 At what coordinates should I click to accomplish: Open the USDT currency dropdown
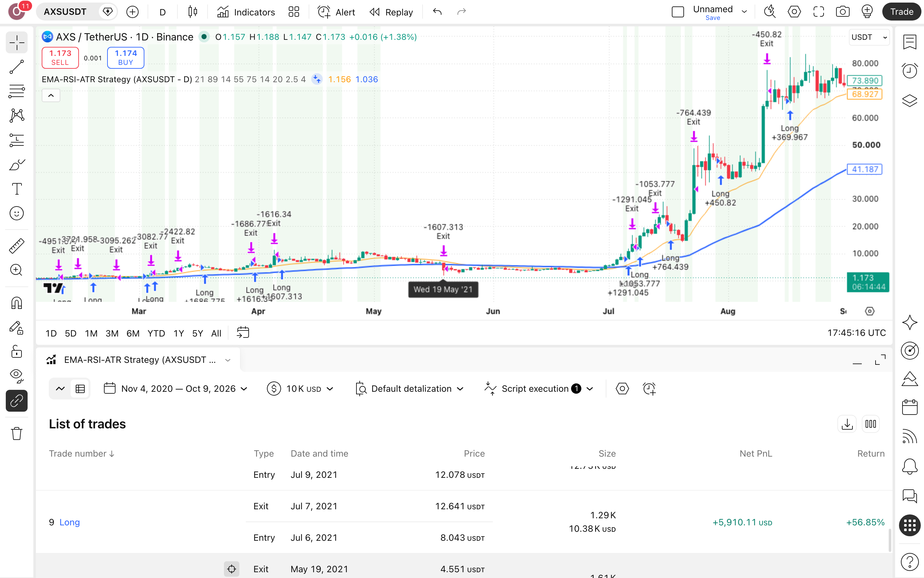pyautogui.click(x=869, y=37)
